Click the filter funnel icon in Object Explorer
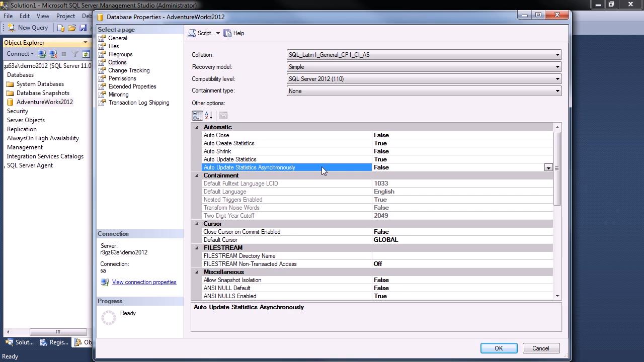 tap(75, 54)
